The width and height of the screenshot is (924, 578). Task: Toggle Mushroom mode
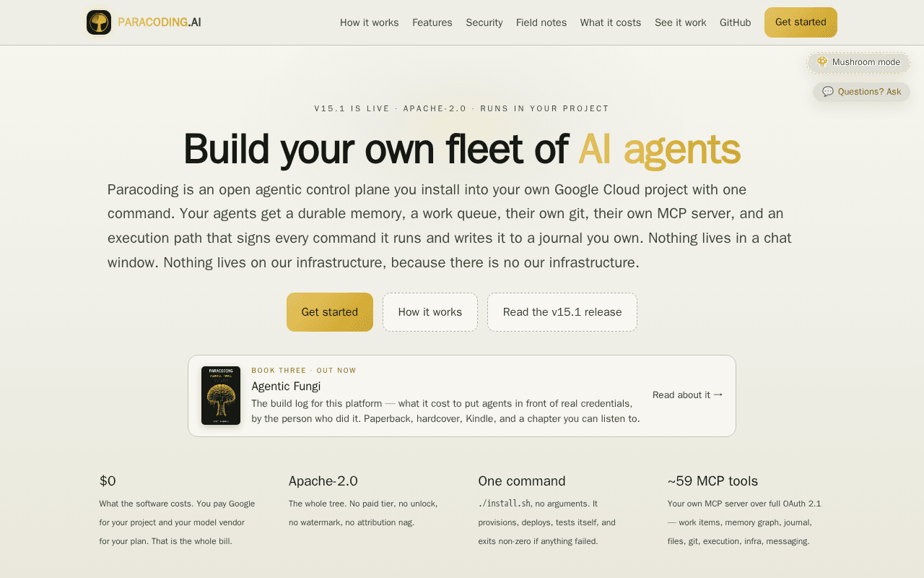[858, 62]
